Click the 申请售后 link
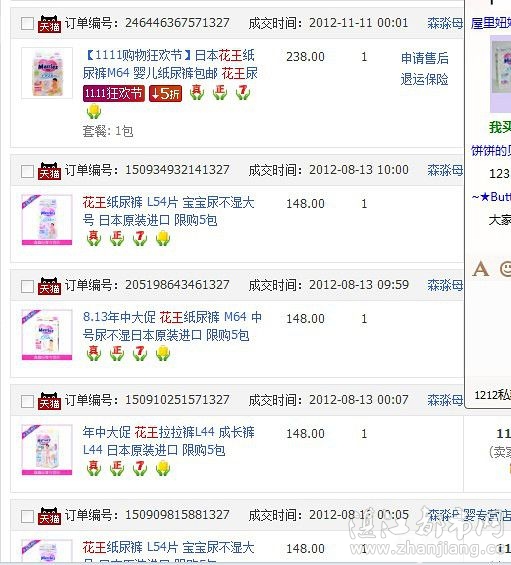511x565 pixels. 425,58
